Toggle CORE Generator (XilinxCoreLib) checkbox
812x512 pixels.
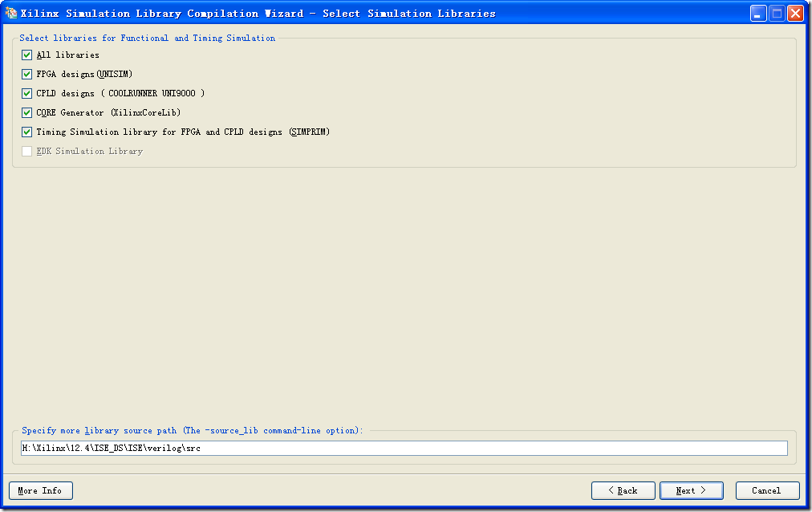coord(27,112)
